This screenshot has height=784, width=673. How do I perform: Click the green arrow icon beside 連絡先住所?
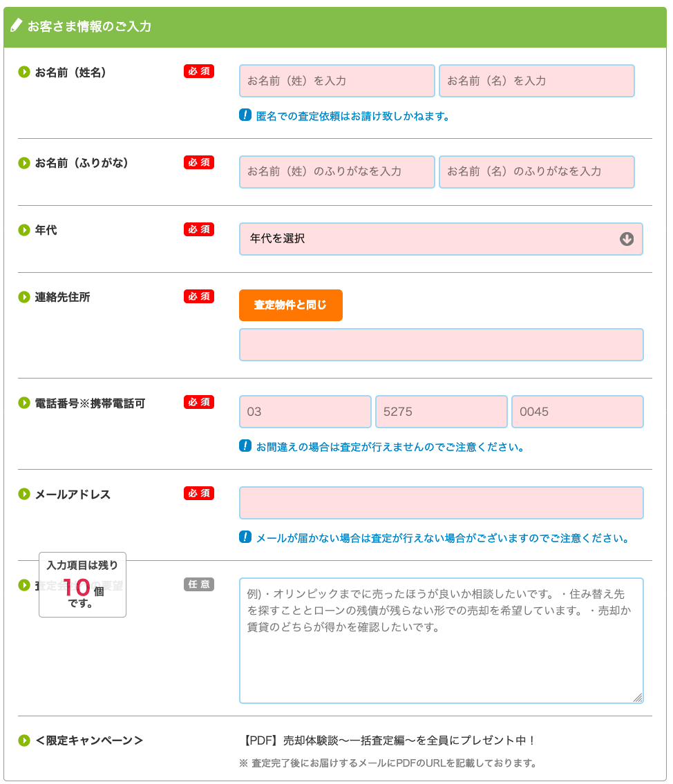(x=24, y=297)
